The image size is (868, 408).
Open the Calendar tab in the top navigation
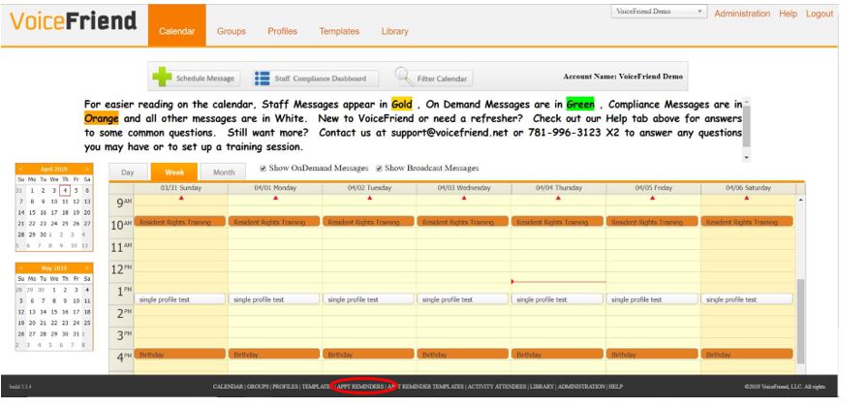pyautogui.click(x=176, y=25)
